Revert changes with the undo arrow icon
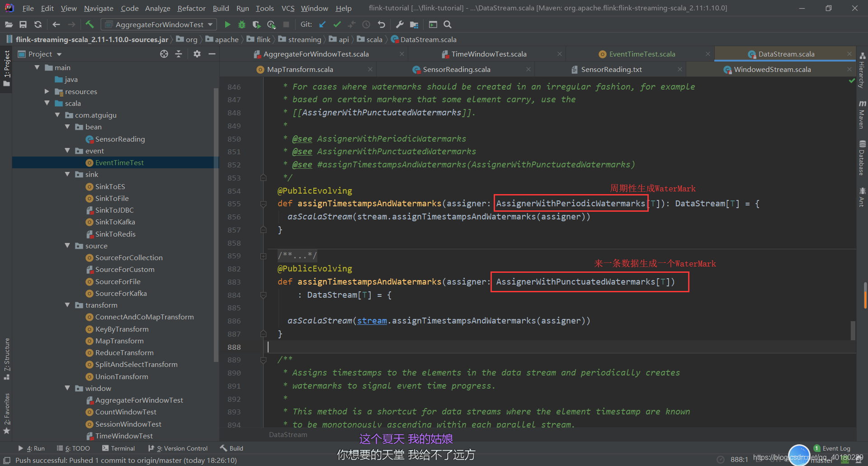Viewport: 868px width, 466px height. click(381, 24)
